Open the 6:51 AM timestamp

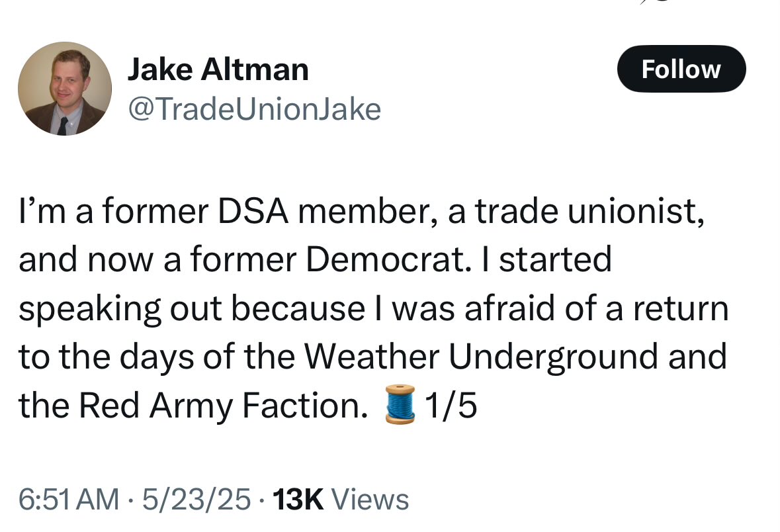[69, 499]
